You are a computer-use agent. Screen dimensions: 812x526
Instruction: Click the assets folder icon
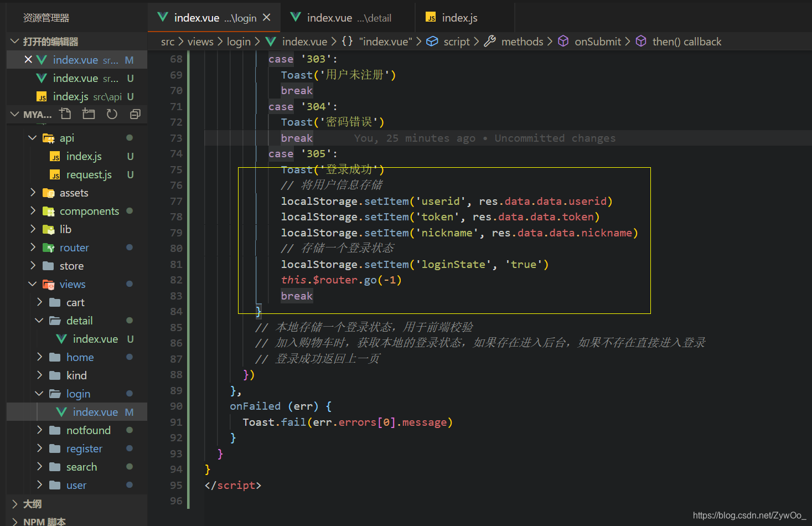49,193
